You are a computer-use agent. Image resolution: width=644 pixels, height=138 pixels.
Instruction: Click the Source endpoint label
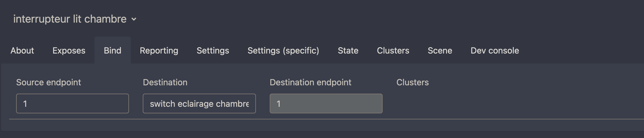(49, 82)
